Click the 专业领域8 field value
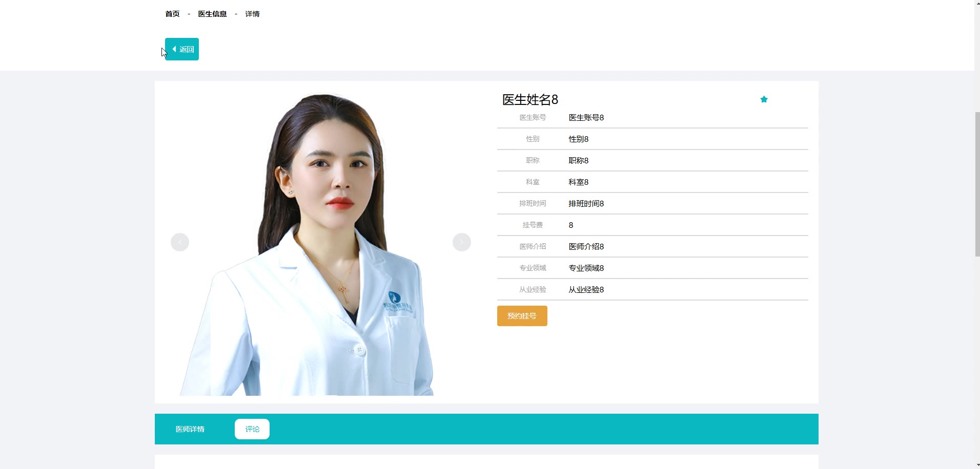980x469 pixels. (586, 268)
